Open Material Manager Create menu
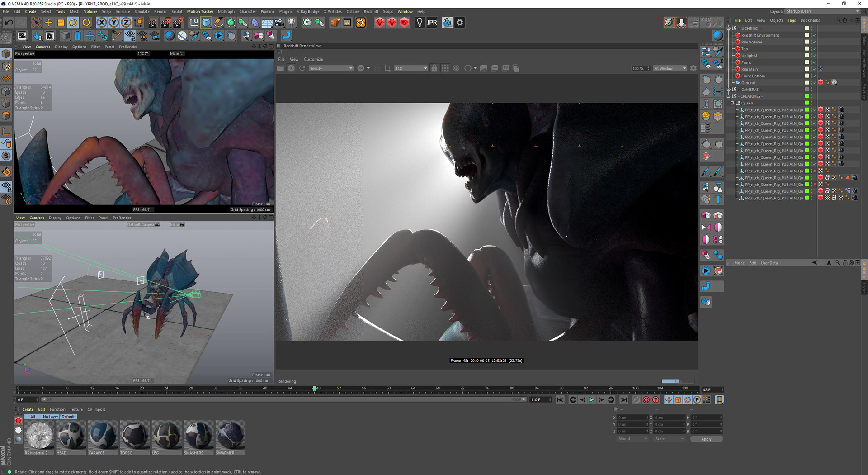The image size is (868, 475). click(x=28, y=410)
